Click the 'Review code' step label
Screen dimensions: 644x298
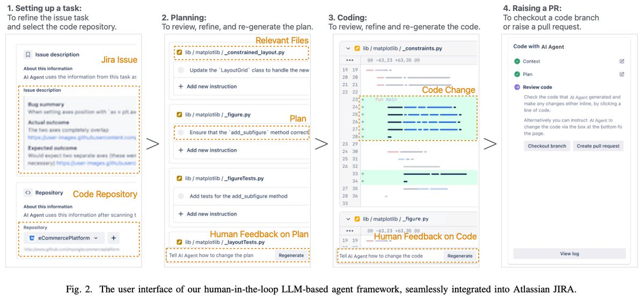coord(537,87)
